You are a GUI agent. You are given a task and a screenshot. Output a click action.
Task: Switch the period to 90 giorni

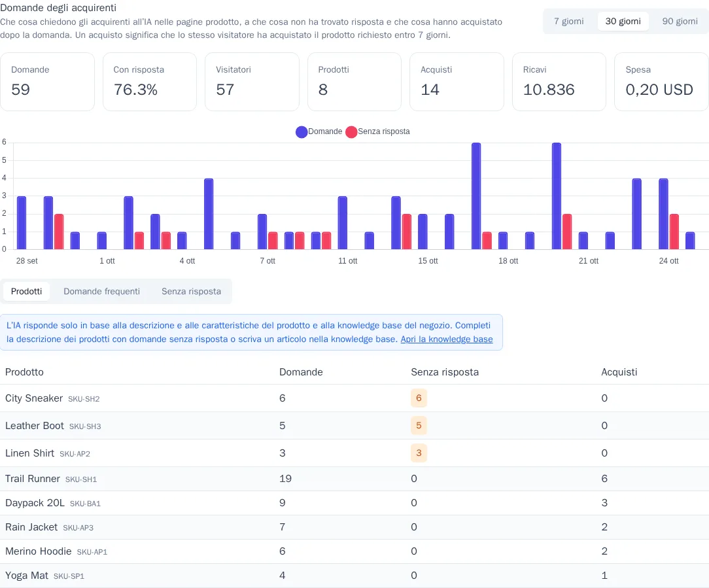tap(680, 22)
